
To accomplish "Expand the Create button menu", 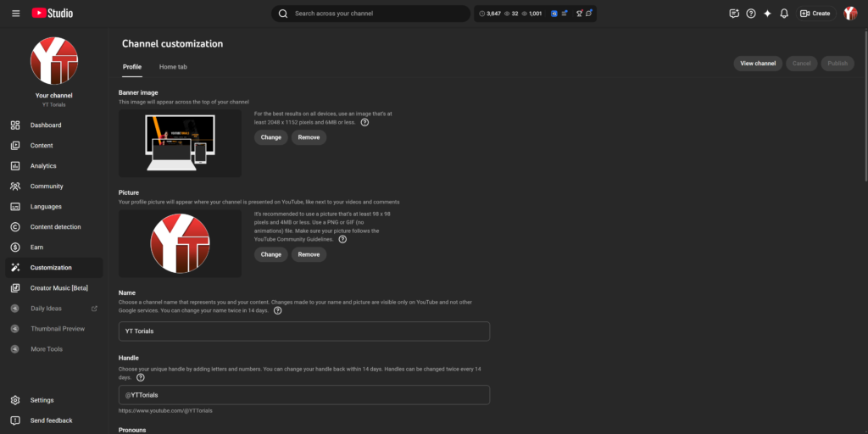I will coord(815,14).
